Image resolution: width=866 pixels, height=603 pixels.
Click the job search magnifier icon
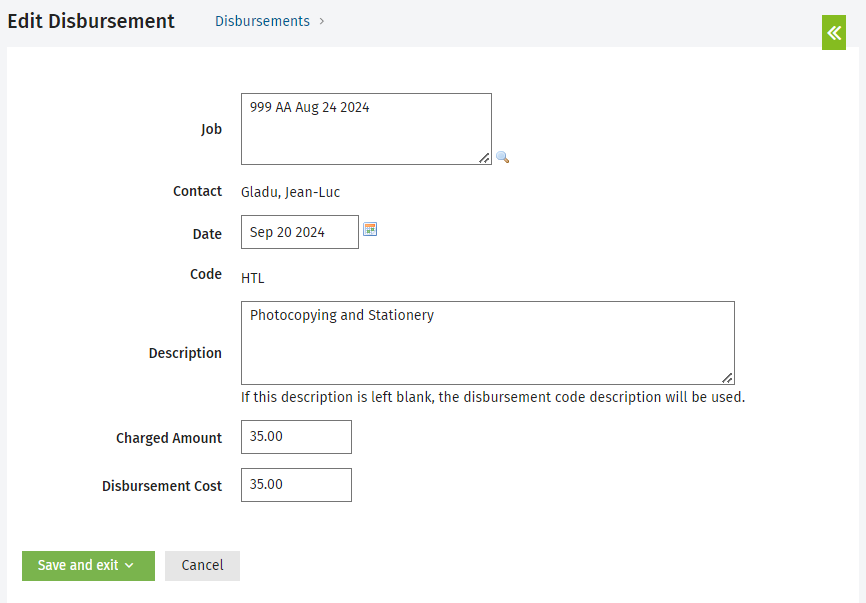tap(503, 157)
